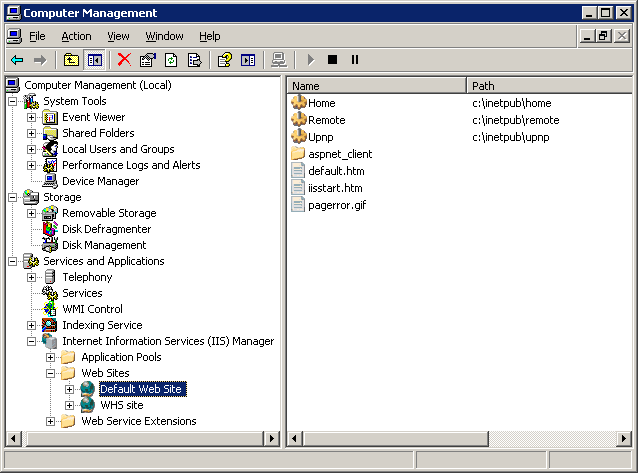Select the aspnet_client folder

(340, 154)
